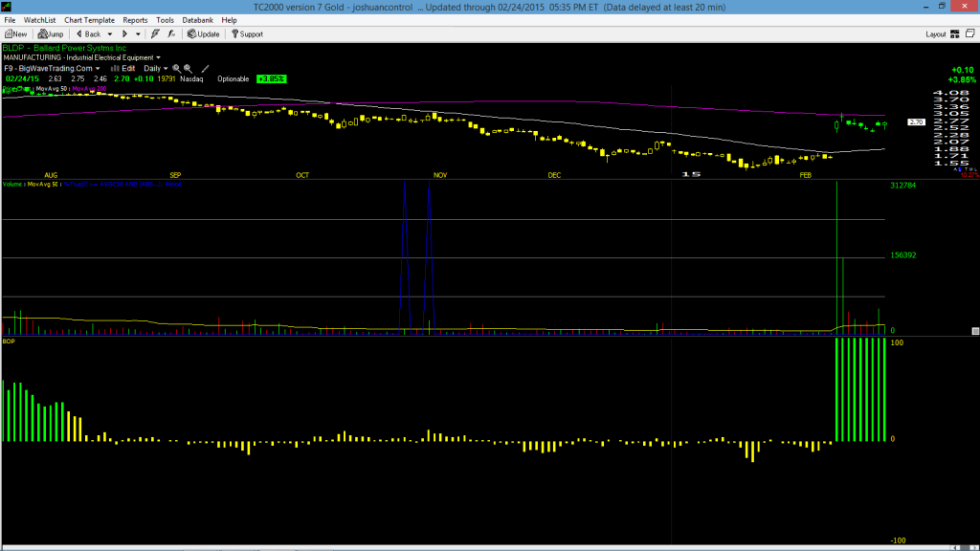Click the first magnifier zoom icon
The image size is (980, 551).
(x=177, y=69)
